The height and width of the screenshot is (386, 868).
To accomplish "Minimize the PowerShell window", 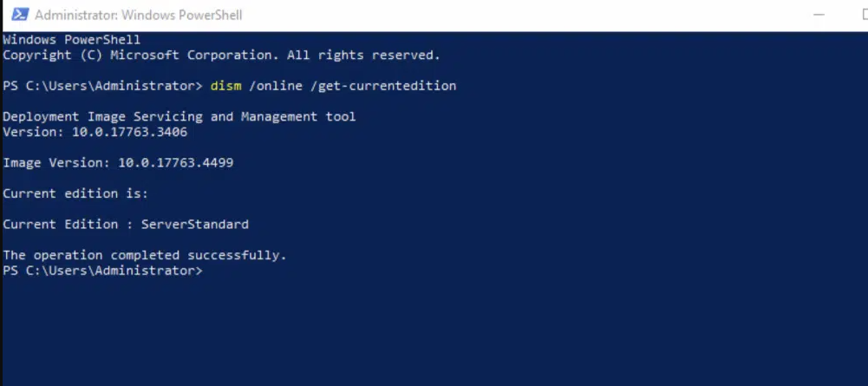I will pyautogui.click(x=819, y=15).
